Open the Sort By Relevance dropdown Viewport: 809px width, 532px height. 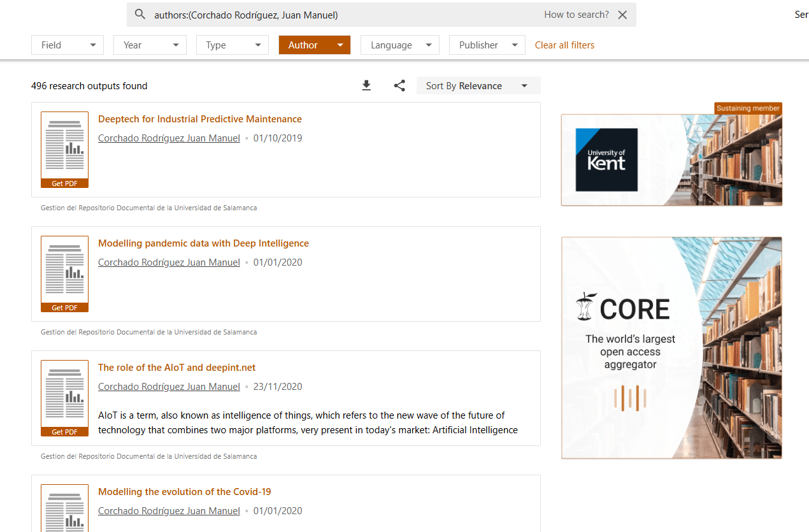(478, 85)
